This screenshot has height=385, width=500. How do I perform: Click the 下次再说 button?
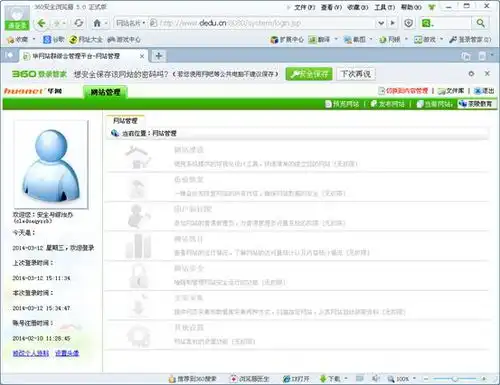tap(356, 74)
